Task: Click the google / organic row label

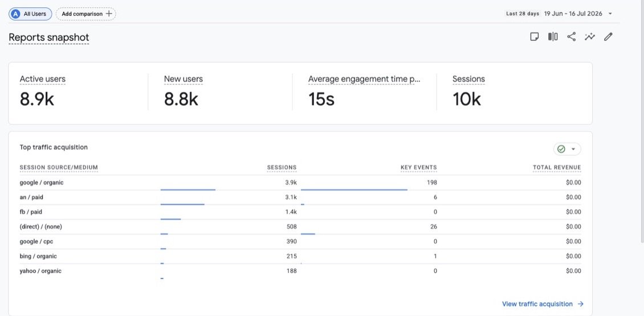Action: [x=42, y=183]
